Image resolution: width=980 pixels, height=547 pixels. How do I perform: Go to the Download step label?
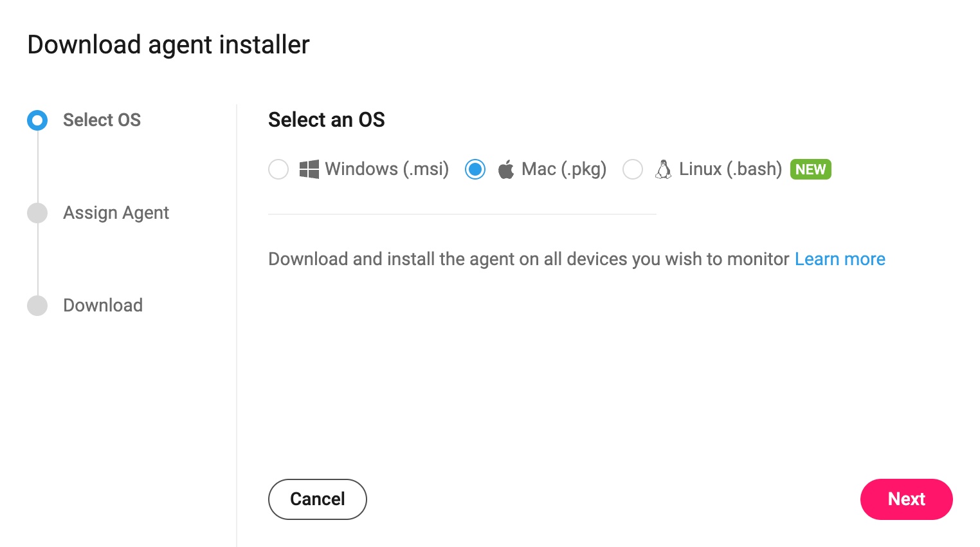(103, 305)
